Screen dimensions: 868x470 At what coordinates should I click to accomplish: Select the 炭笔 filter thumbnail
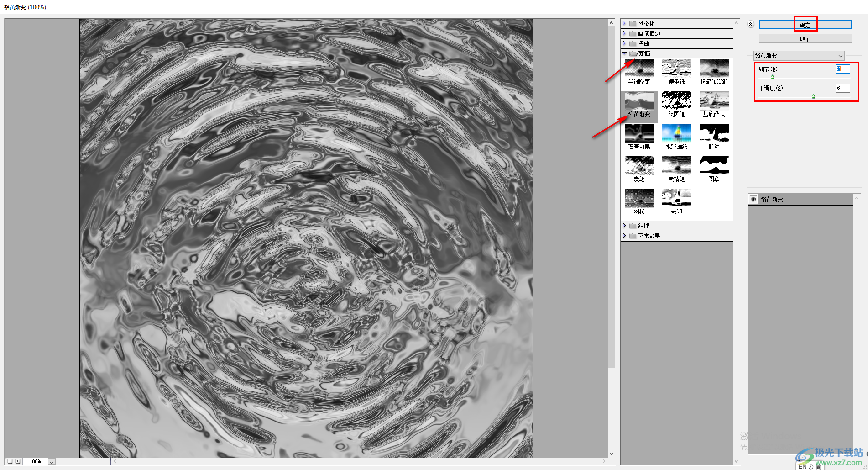click(639, 169)
